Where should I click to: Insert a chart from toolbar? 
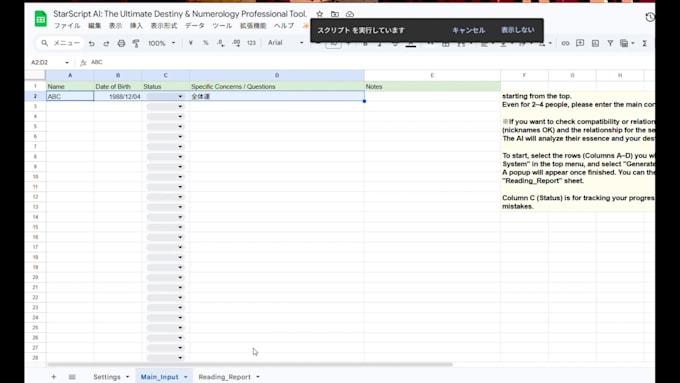595,43
